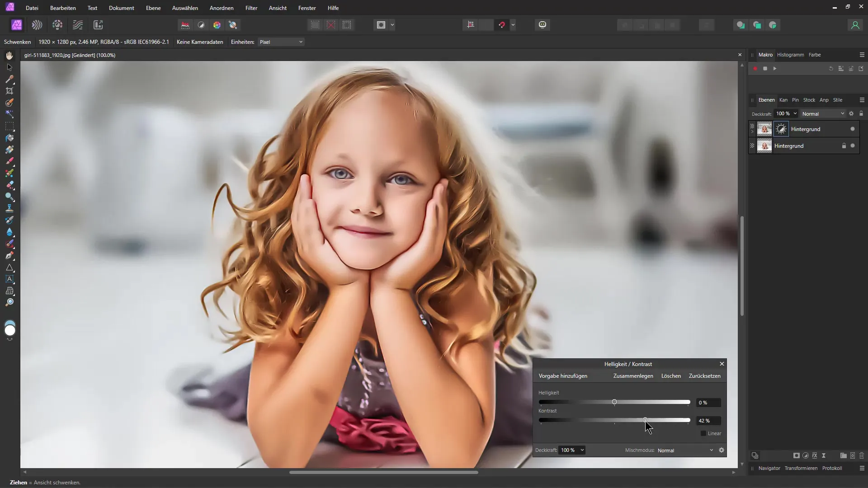Open the Auswählen menu
The height and width of the screenshot is (488, 868).
click(x=185, y=8)
